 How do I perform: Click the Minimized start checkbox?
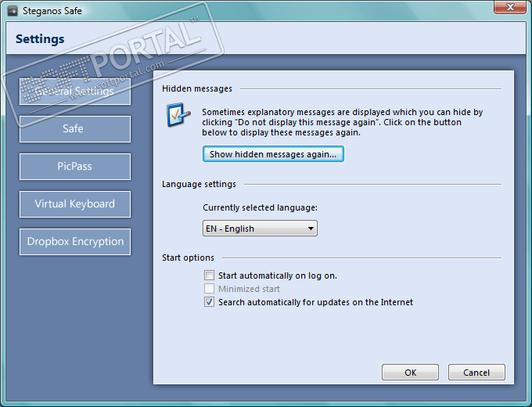209,289
